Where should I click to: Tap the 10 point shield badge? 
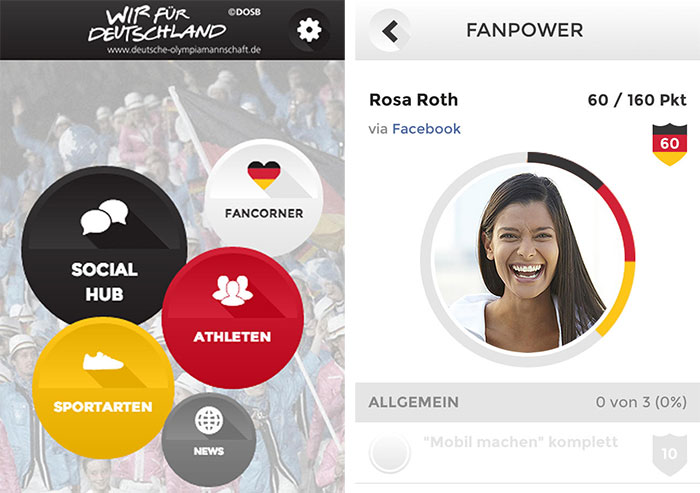pyautogui.click(x=669, y=454)
